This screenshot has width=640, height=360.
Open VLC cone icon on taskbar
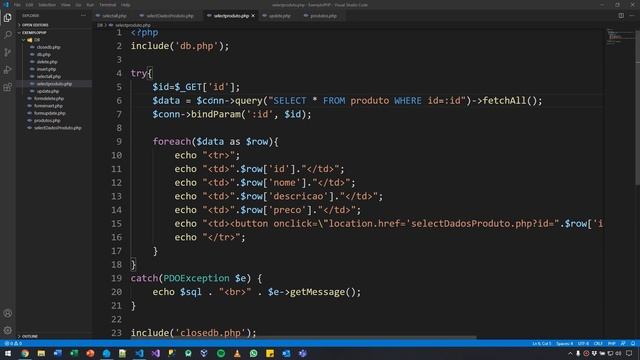pos(237,353)
